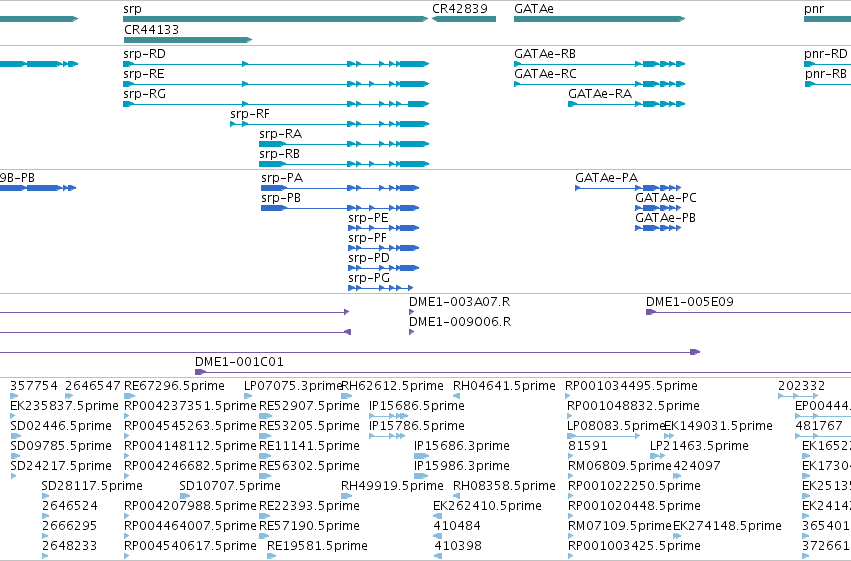The image size is (851, 561).
Task: Select protein srp-PA label
Action: (x=282, y=178)
